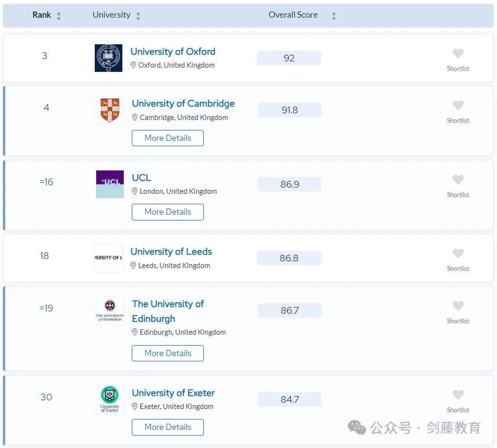Click More Details for Cambridge
Viewport: 497px width, 448px height.
168,138
